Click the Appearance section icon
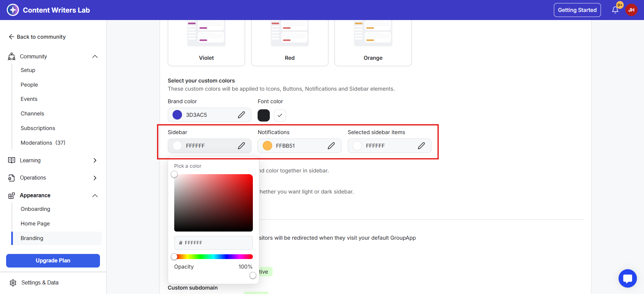The image size is (644, 294). 12,196
